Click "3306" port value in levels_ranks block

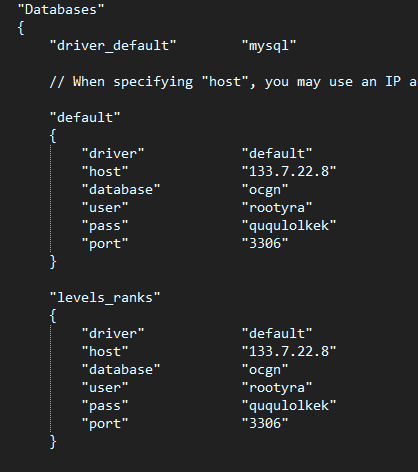coord(265,423)
